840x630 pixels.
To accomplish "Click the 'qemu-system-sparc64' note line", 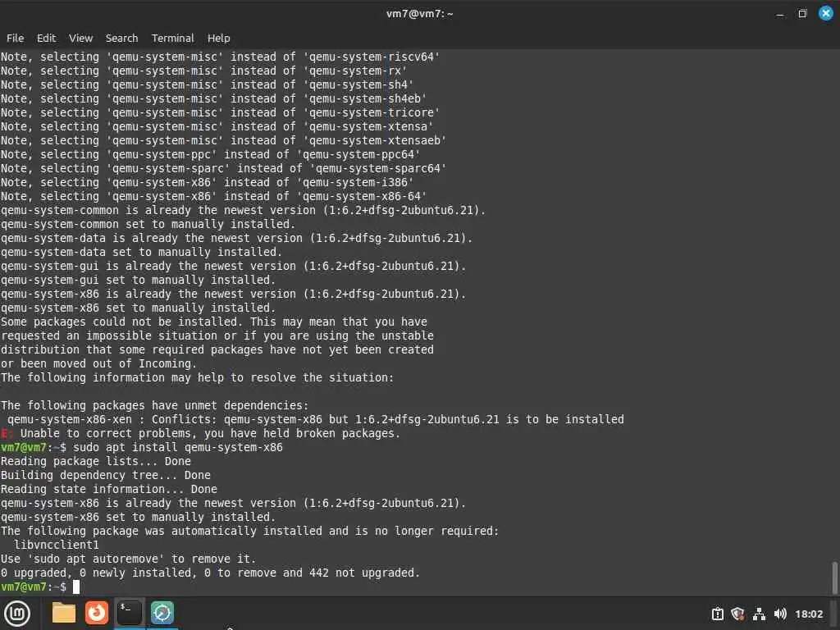I will click(x=223, y=168).
